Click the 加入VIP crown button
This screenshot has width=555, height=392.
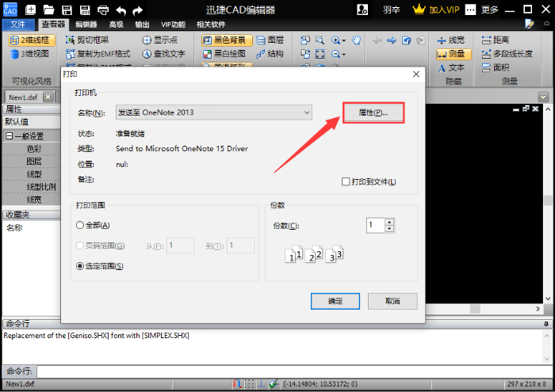[436, 10]
